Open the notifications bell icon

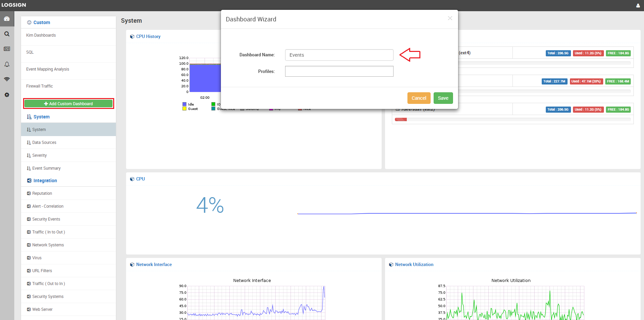coord(7,64)
